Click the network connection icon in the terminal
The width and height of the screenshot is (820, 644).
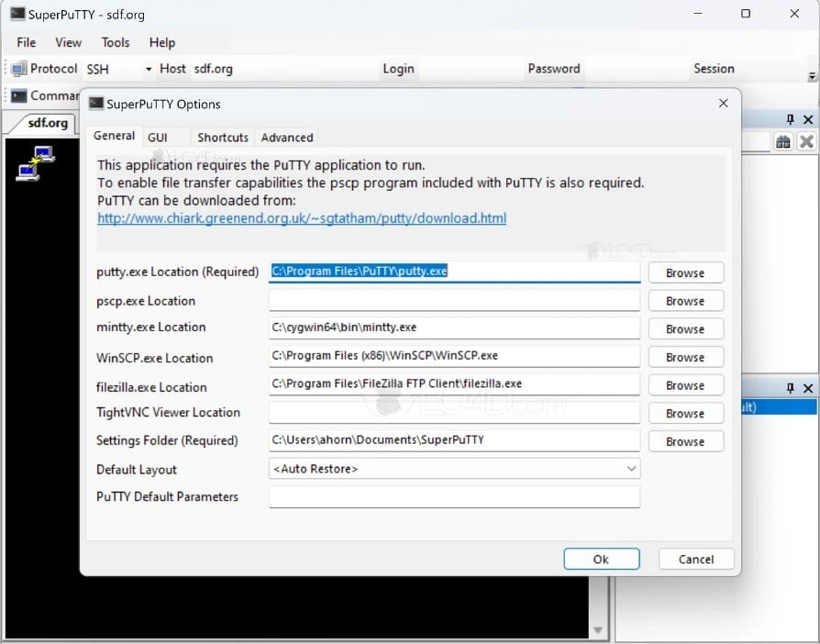point(36,163)
